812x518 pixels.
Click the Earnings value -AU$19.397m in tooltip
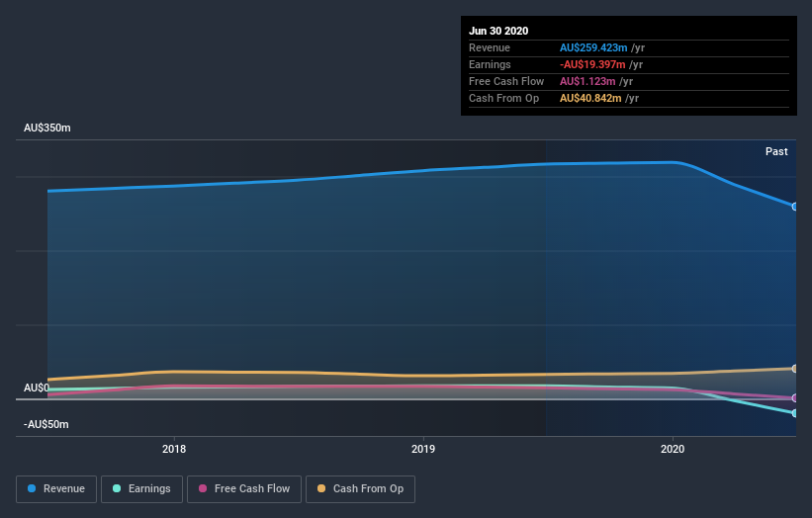(592, 64)
